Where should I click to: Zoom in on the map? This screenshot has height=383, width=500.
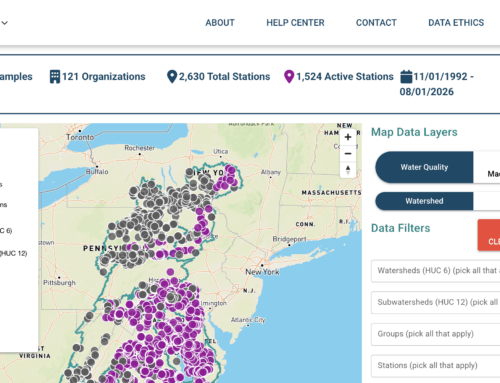[348, 137]
